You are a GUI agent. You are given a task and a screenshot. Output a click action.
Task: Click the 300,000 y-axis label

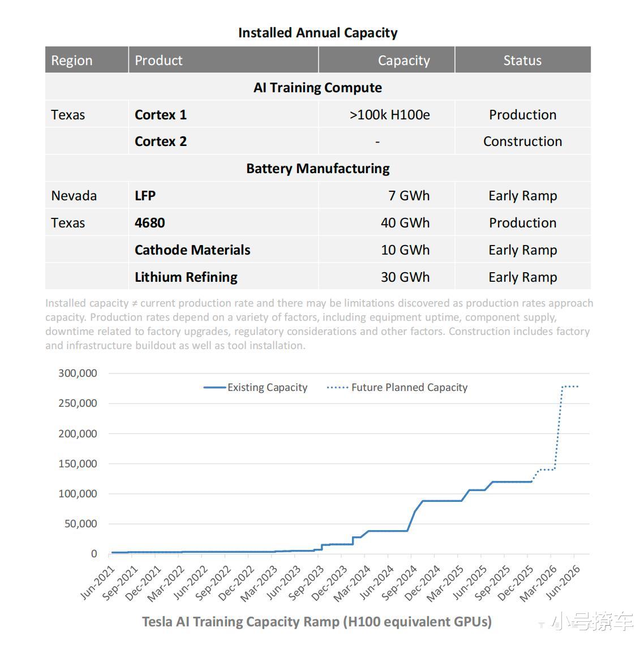pyautogui.click(x=78, y=373)
